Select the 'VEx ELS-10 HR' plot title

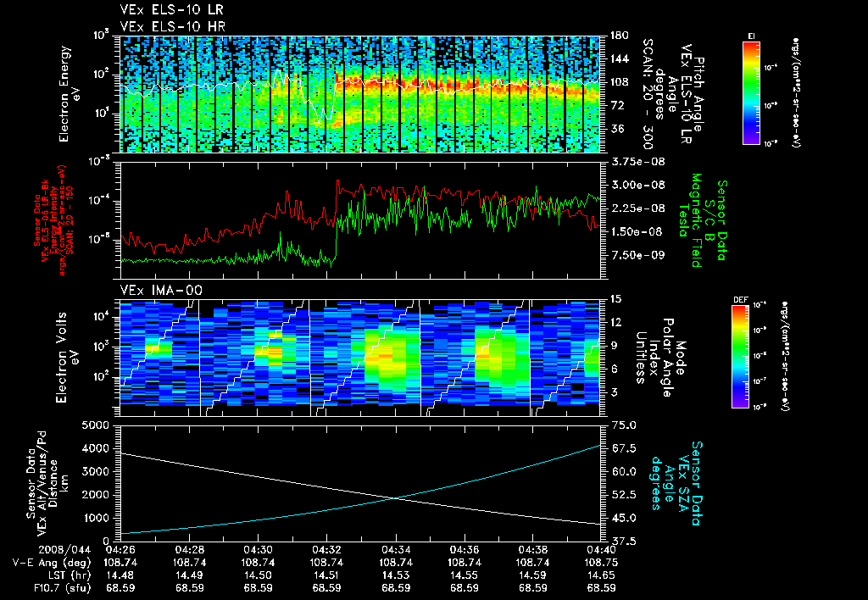173,26
